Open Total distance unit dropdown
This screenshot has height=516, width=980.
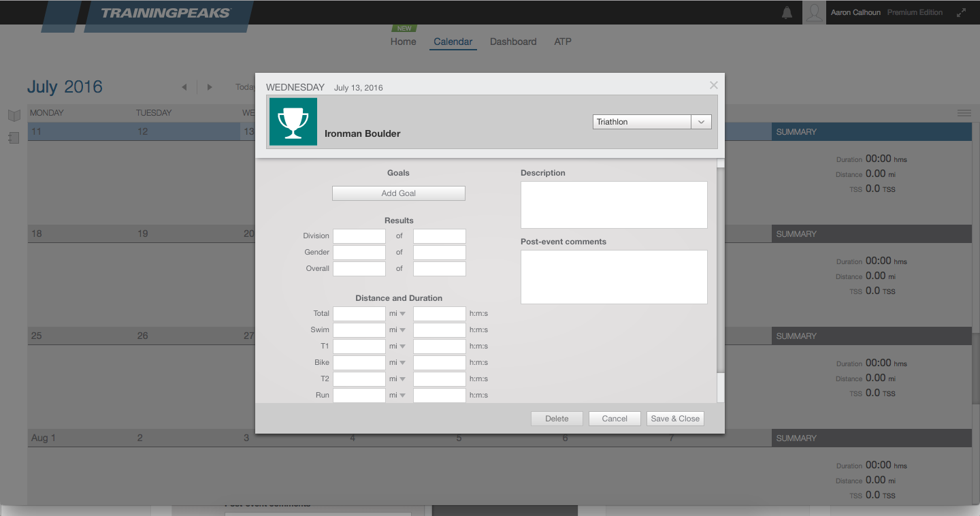[397, 314]
